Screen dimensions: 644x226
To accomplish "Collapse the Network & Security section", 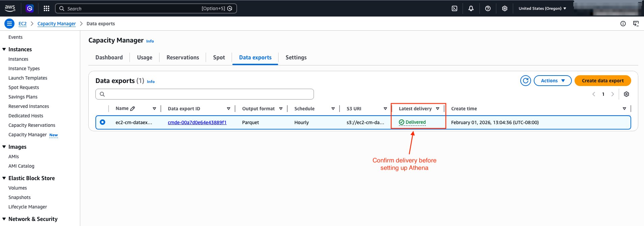I will [x=4, y=219].
